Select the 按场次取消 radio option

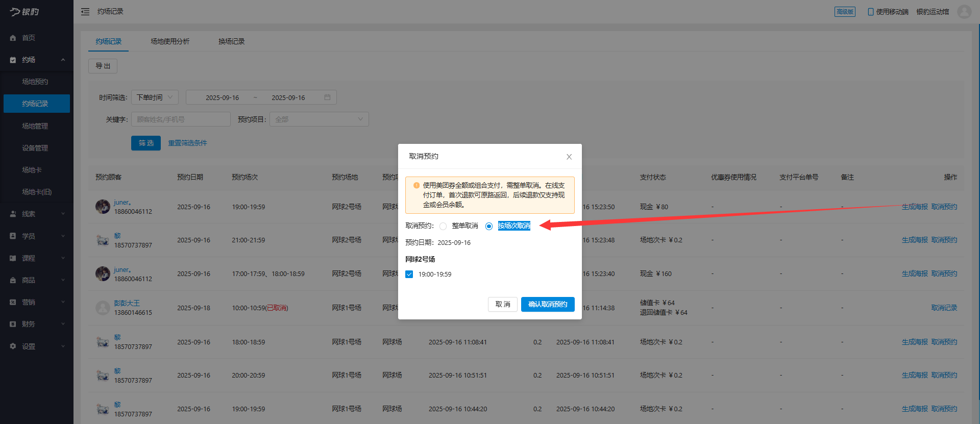point(489,226)
